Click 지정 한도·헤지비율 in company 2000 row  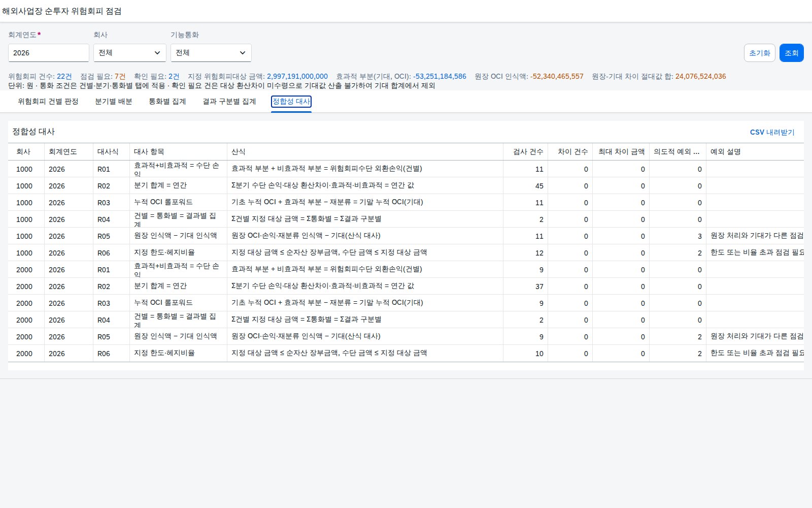point(164,353)
